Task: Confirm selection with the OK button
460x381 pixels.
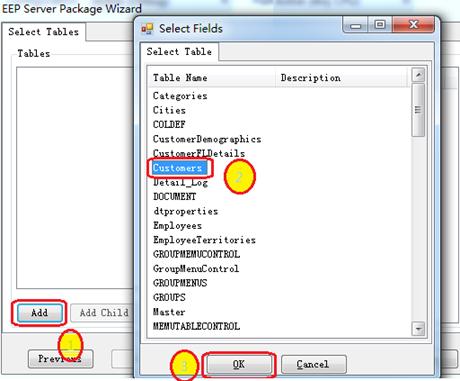Action: (239, 364)
